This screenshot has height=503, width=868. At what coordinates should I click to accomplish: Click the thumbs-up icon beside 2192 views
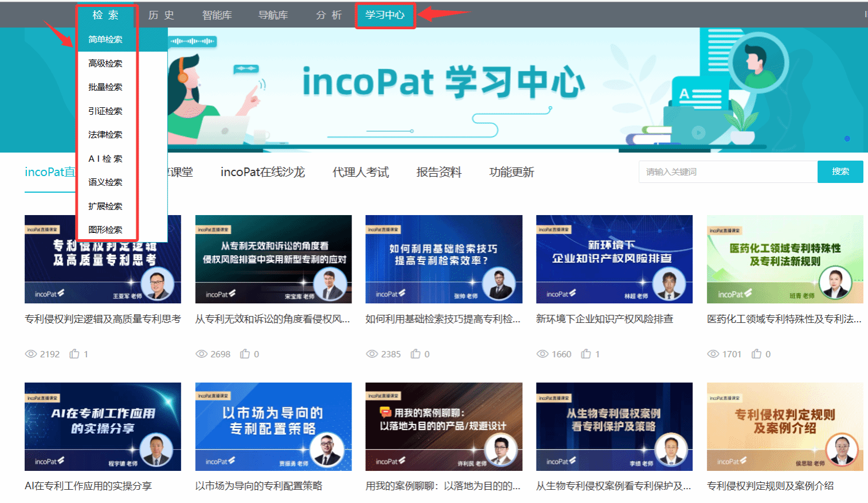[75, 354]
